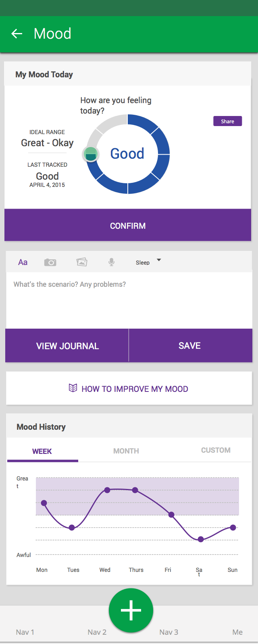Image resolution: width=258 pixels, height=644 pixels.
Task: Open the photo gallery icon
Action: 82,262
